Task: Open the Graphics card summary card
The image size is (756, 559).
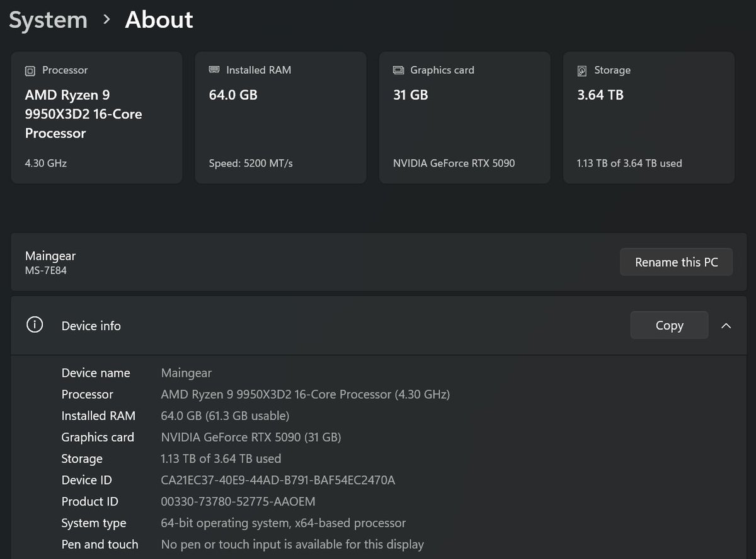Action: pyautogui.click(x=464, y=117)
